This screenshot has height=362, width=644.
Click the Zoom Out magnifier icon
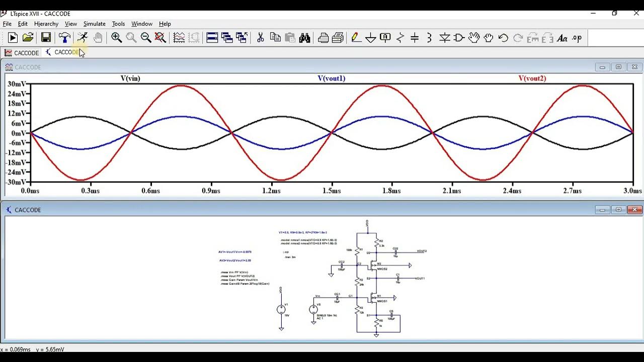point(146,38)
